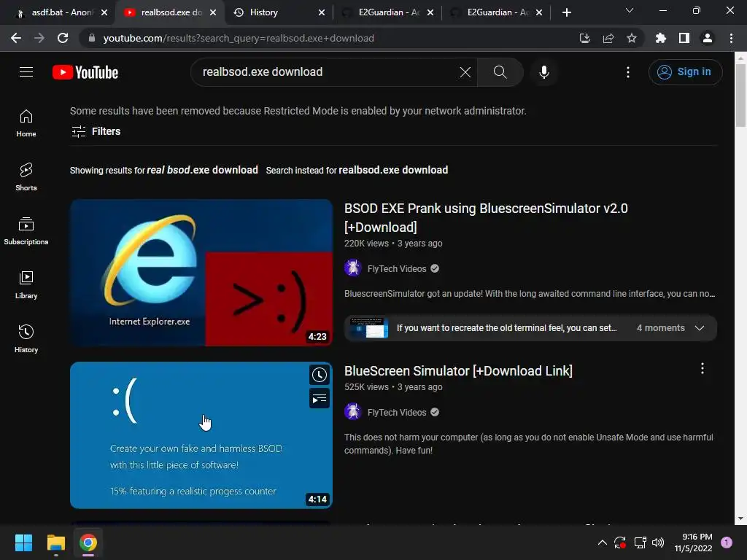This screenshot has height=560, width=747.
Task: Go back to previous page
Action: click(16, 38)
